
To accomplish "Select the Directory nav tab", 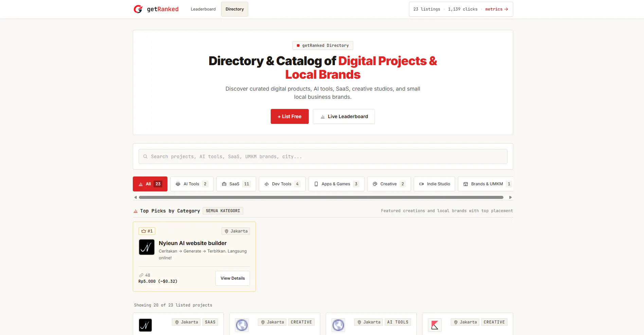I will point(235,9).
